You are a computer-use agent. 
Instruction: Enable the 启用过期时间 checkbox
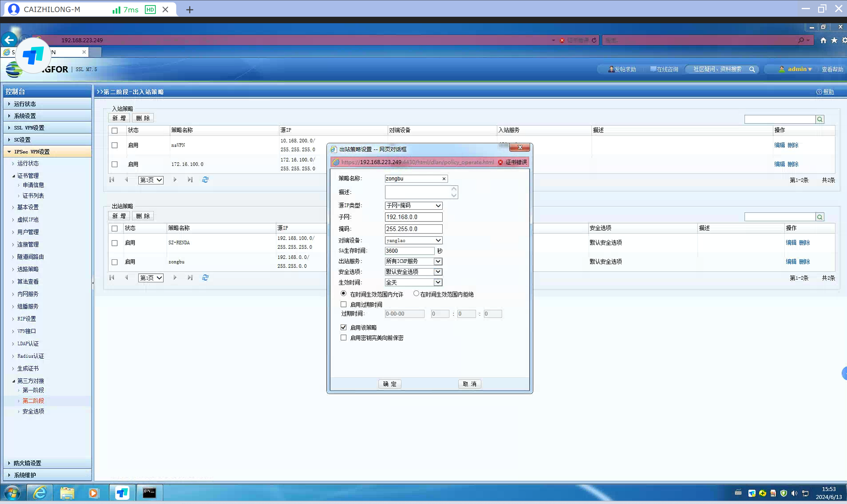pyautogui.click(x=343, y=304)
